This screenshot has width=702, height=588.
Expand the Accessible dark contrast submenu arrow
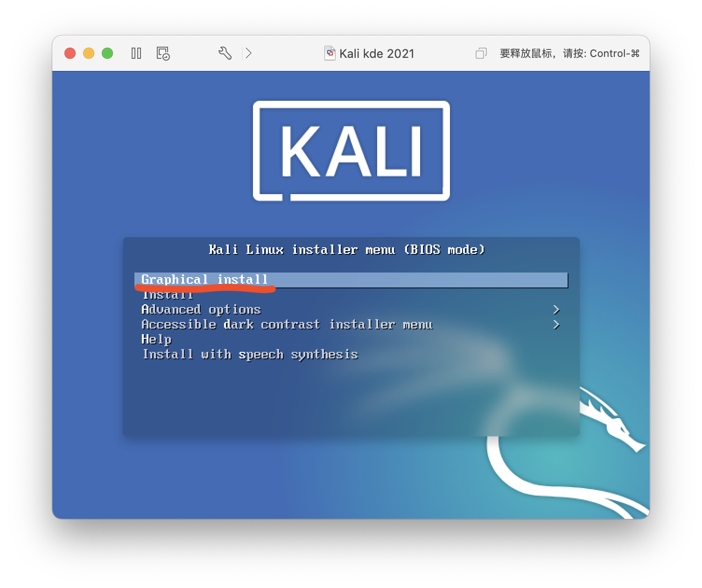[x=556, y=324]
